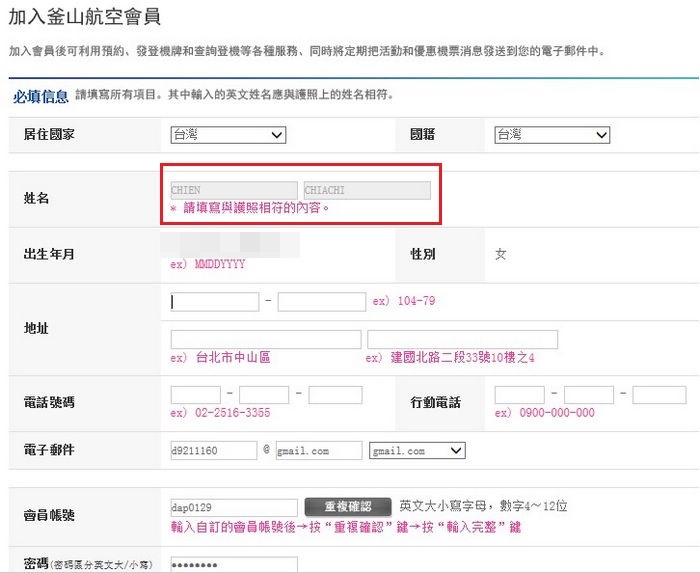The image size is (700, 573).
Task: Click the second postal code box
Action: [322, 301]
